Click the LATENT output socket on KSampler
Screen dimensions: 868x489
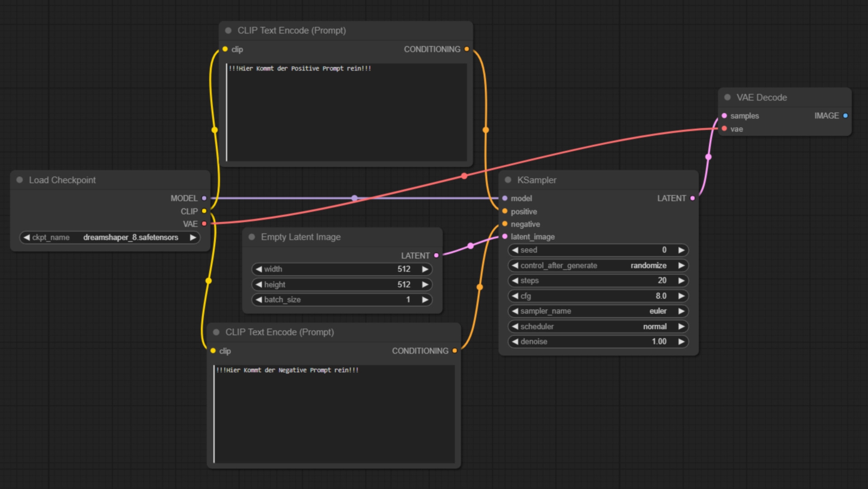tap(693, 198)
